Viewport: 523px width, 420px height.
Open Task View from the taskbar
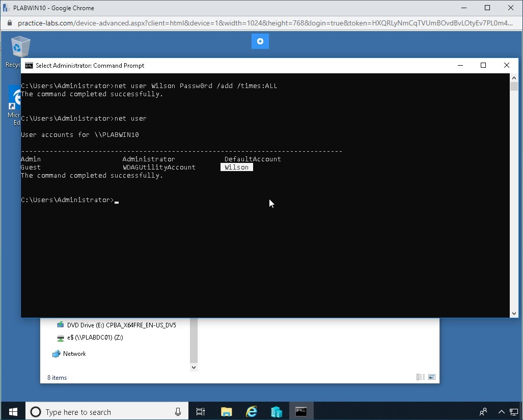coord(201,412)
